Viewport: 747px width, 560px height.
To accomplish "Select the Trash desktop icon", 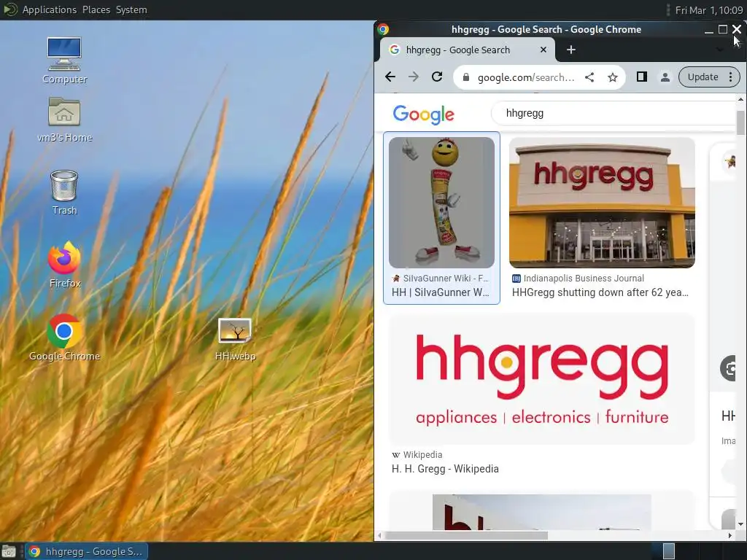I will click(x=64, y=192).
